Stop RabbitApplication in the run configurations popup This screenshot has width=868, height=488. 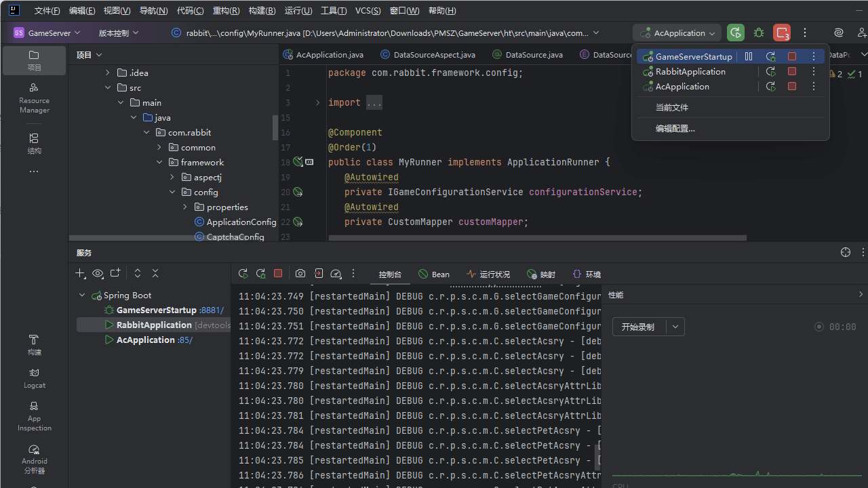click(791, 72)
